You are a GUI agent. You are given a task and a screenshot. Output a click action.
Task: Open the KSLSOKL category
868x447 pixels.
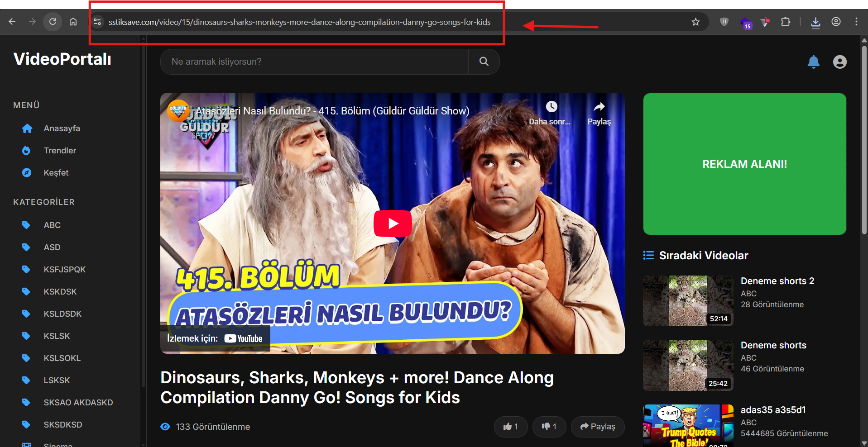pyautogui.click(x=62, y=358)
